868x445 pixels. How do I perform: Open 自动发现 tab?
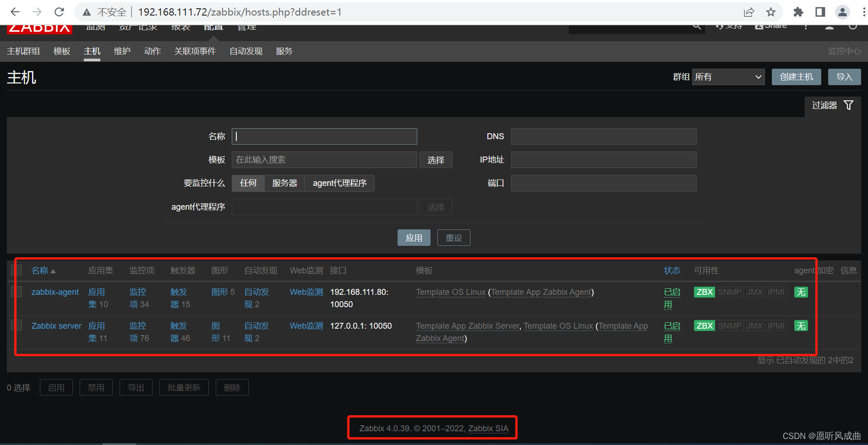coord(246,51)
